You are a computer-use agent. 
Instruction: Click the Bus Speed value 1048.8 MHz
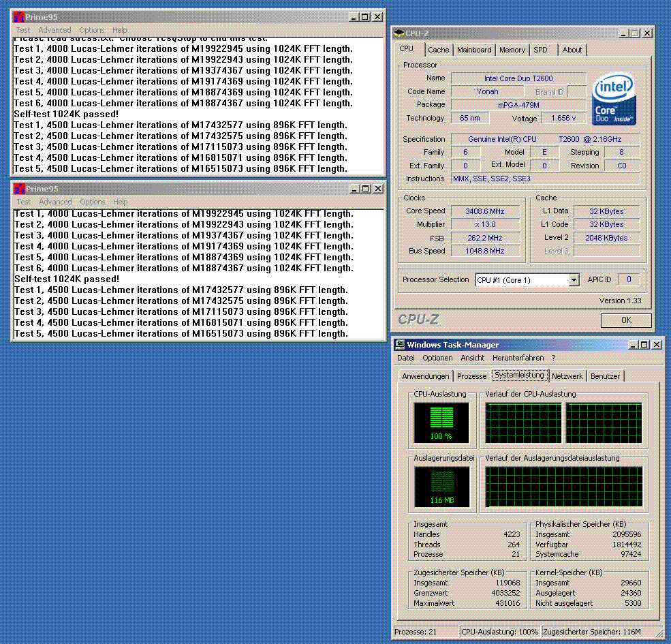pyautogui.click(x=485, y=251)
